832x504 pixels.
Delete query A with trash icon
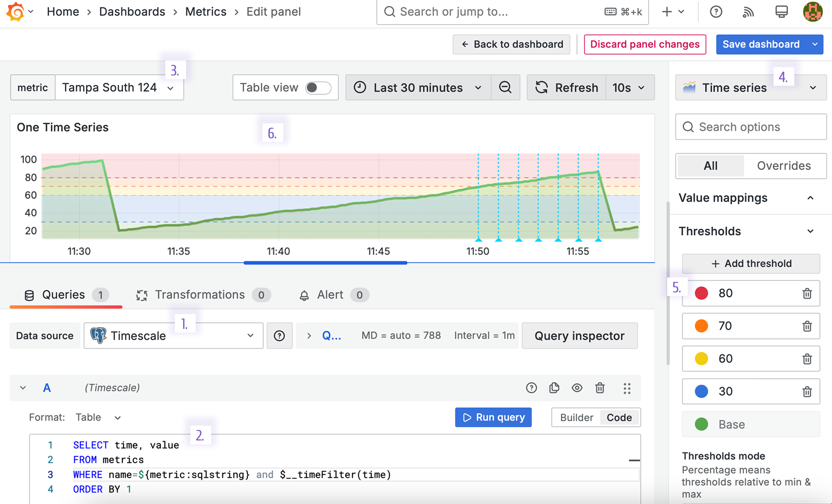tap(600, 388)
